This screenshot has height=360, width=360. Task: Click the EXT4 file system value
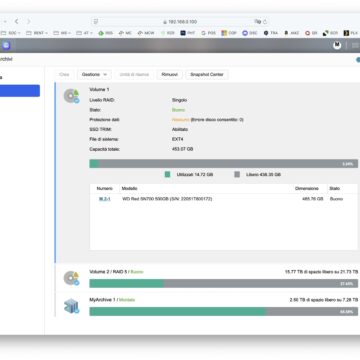tap(178, 139)
